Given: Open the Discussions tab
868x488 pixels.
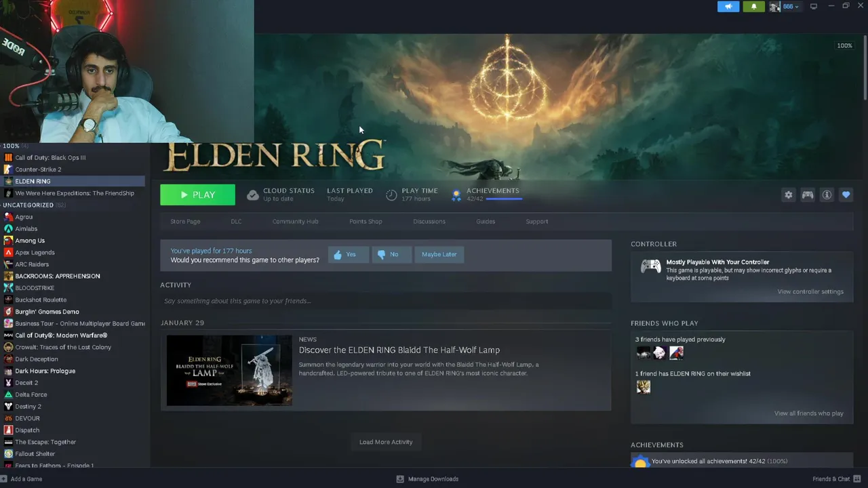Looking at the screenshot, I should [x=429, y=222].
